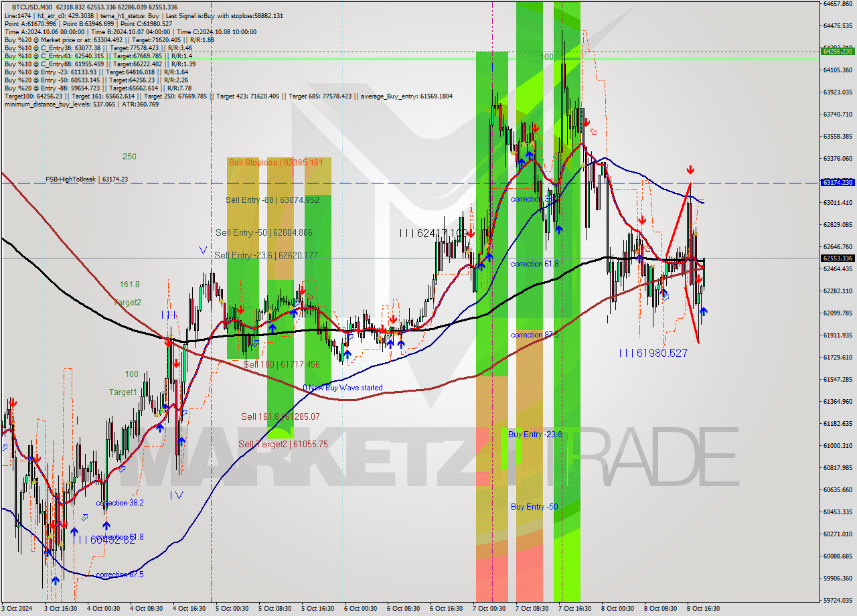Select the 'Sell Entry -88 | 63074.952' label
Image resolution: width=857 pixels, height=616 pixels.
click(272, 200)
